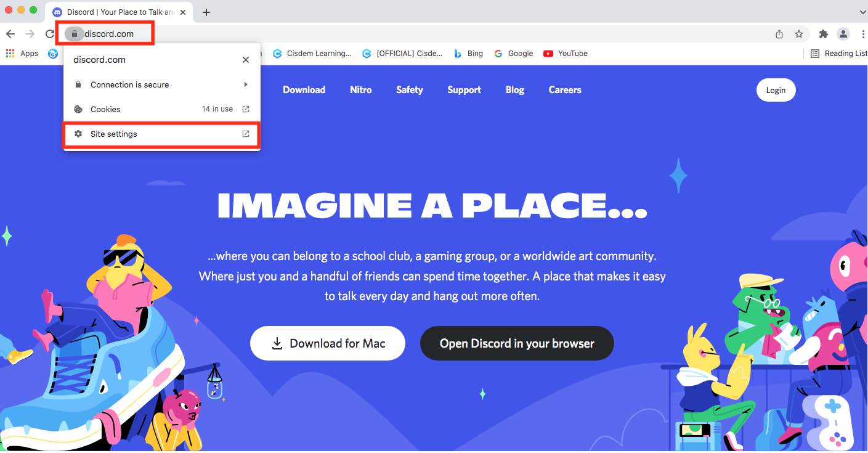Viewport: 868px width, 453px height.
Task: Go to the Blog nav link
Action: click(x=515, y=90)
